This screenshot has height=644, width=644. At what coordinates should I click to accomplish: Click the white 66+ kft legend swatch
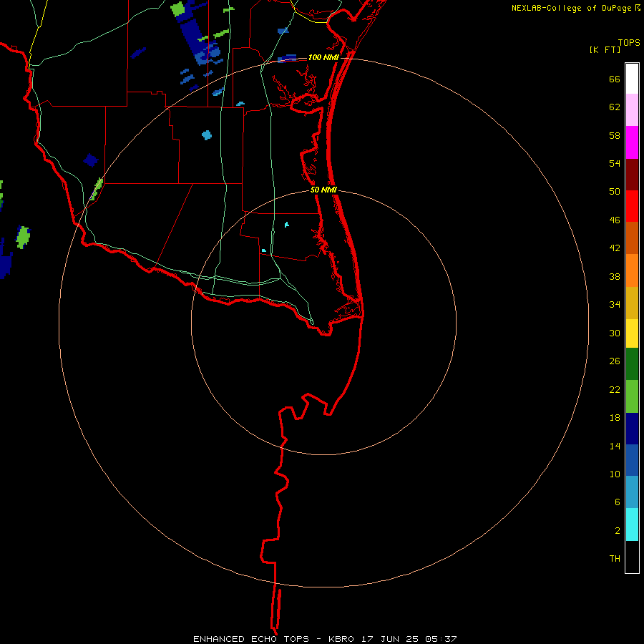pyautogui.click(x=632, y=79)
